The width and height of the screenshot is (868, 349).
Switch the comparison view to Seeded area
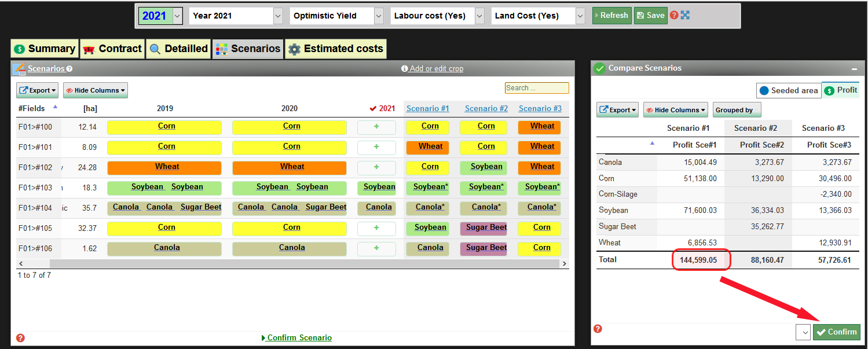[x=789, y=90]
